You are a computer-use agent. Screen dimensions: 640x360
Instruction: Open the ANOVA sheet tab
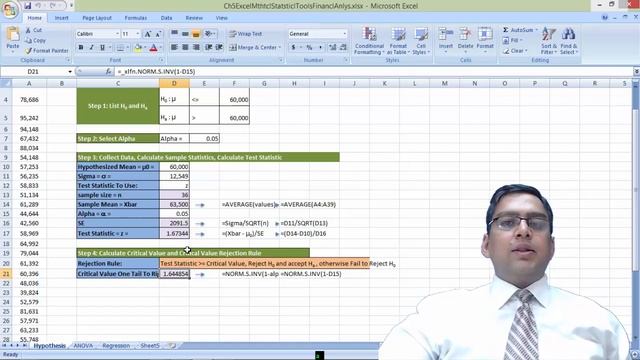pos(83,346)
